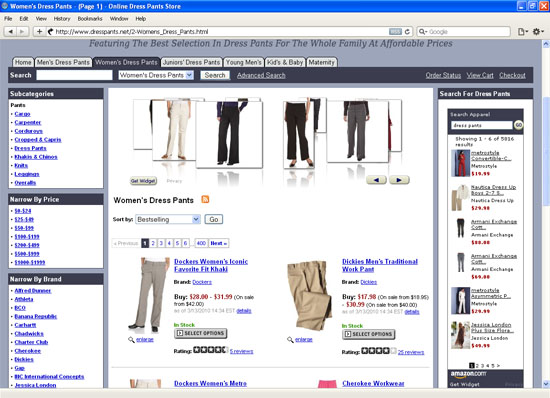The width and height of the screenshot is (550, 398).
Task: Click the add bookmark plus button
Action: pos(39,32)
